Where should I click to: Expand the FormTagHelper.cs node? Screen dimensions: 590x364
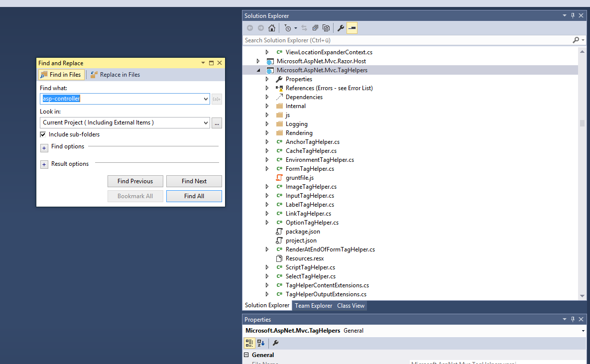[267, 169]
